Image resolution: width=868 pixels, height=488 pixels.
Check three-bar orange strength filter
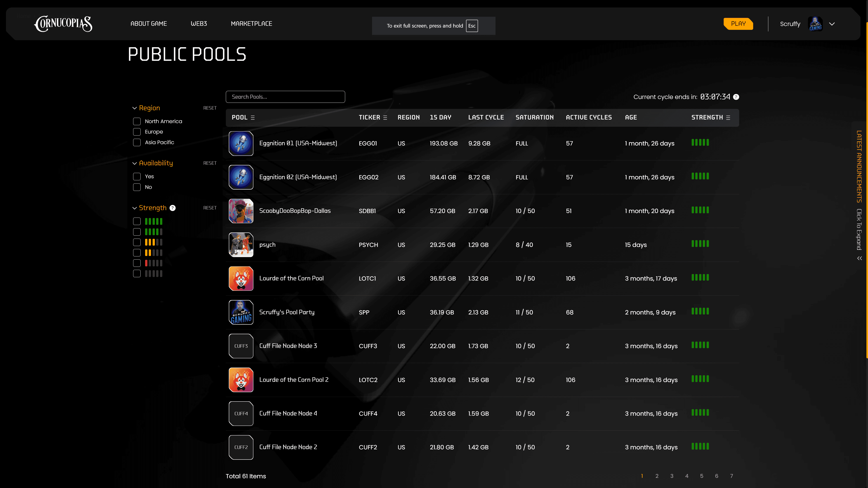click(137, 242)
